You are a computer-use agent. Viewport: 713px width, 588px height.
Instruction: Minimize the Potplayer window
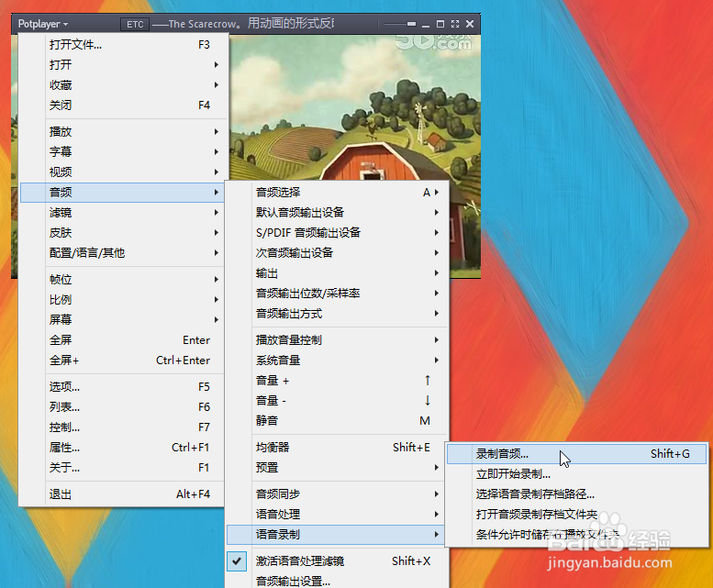(x=426, y=25)
